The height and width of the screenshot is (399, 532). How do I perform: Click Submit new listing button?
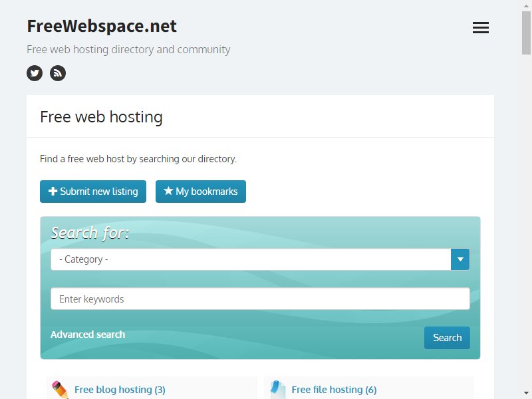point(93,192)
